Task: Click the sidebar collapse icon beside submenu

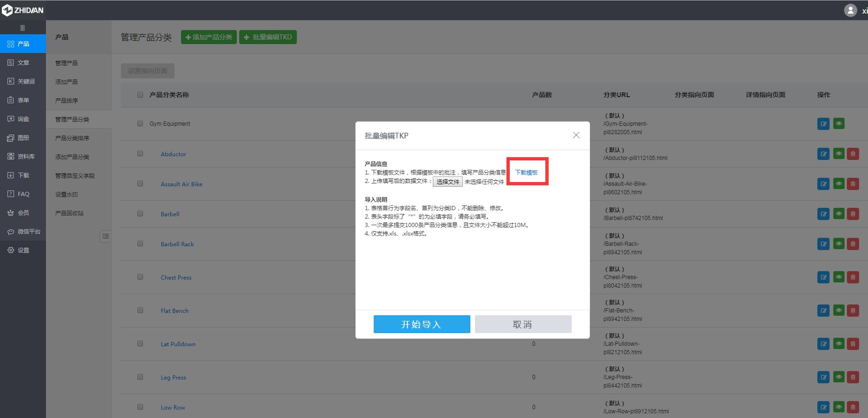Action: [106, 236]
